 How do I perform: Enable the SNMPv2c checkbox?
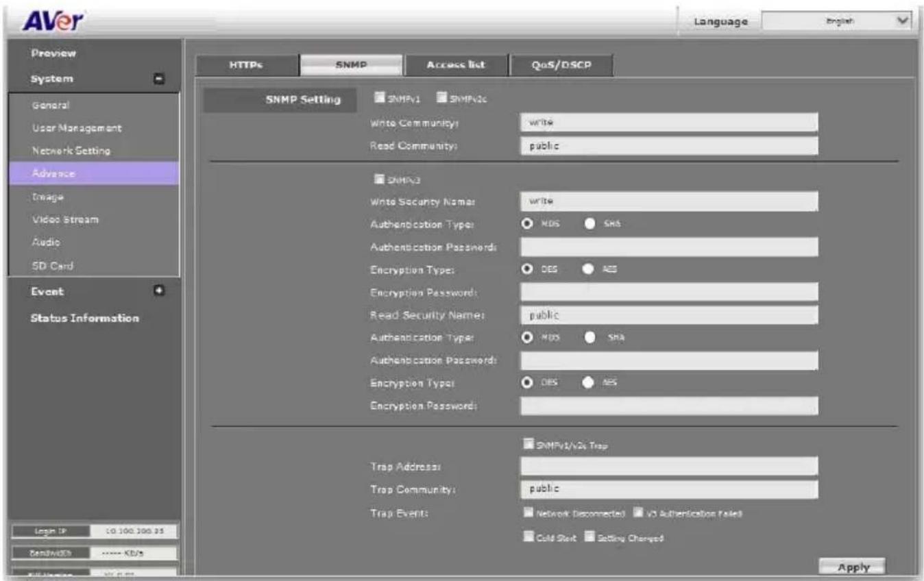click(441, 99)
